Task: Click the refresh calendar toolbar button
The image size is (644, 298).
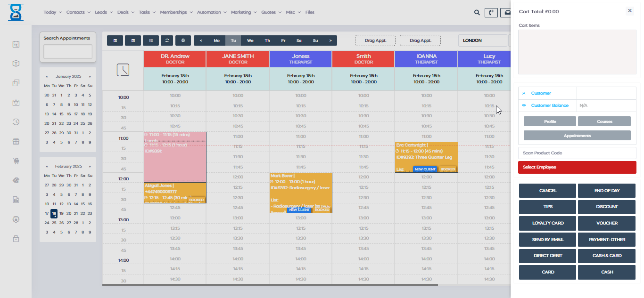Action: click(x=167, y=40)
